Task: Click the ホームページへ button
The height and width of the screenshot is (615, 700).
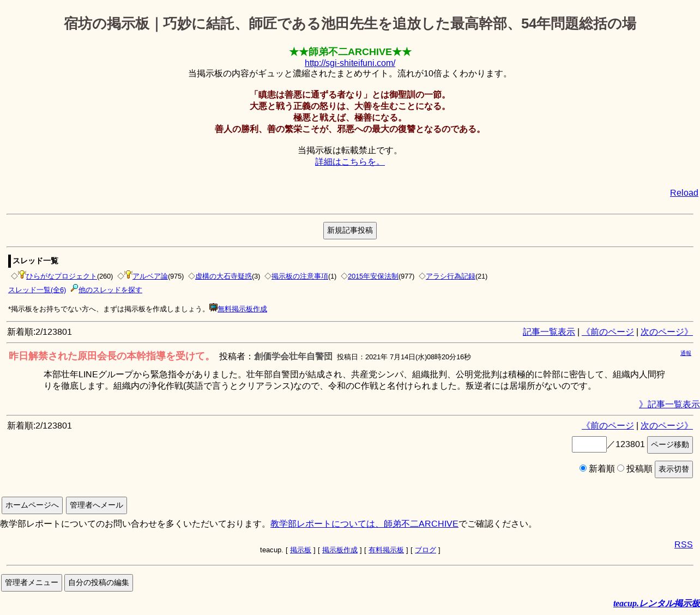Action: coord(32,505)
